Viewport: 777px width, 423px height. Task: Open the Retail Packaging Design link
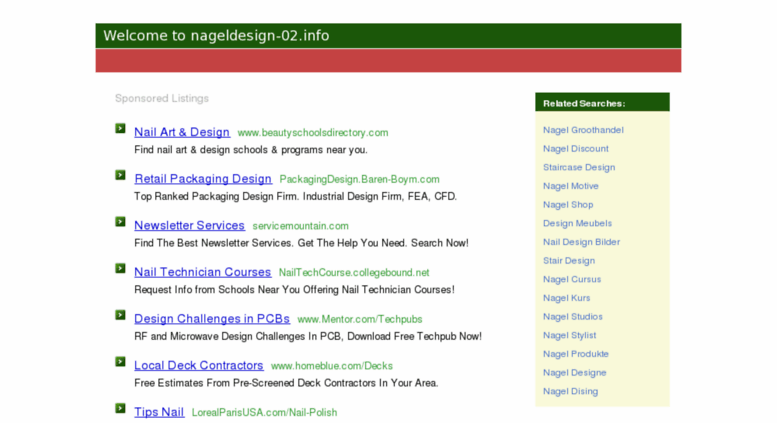pos(202,179)
